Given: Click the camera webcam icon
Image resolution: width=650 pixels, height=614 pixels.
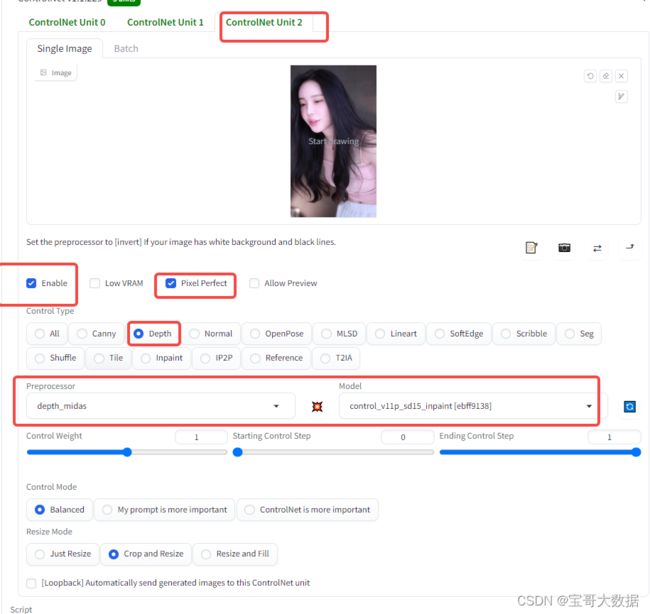Looking at the screenshot, I should pos(564,248).
